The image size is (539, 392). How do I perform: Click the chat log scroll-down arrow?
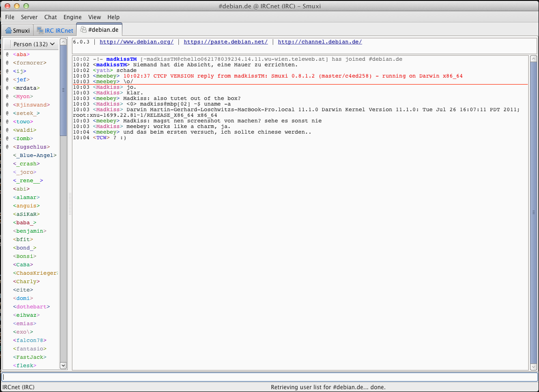(x=533, y=366)
